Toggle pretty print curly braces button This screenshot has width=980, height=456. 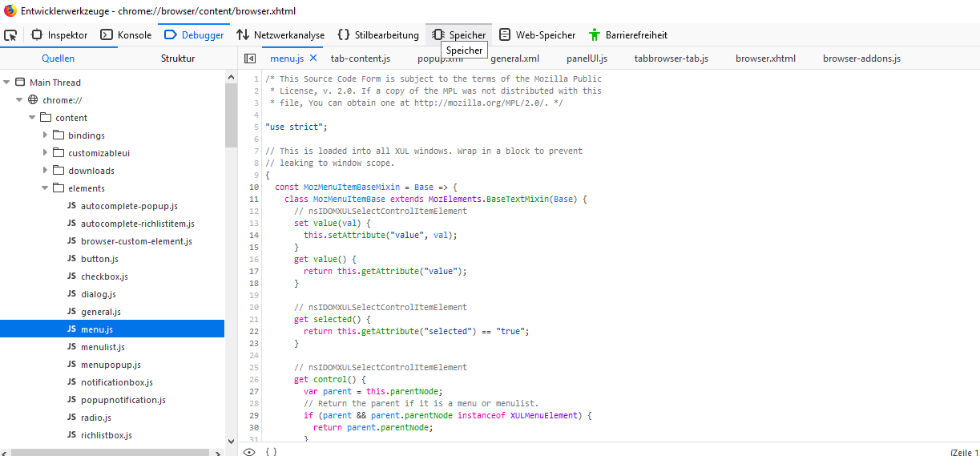(x=271, y=452)
